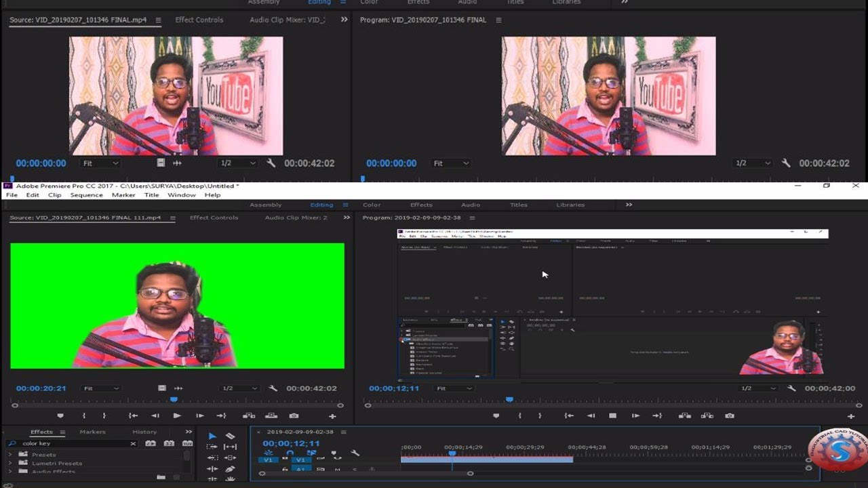868x488 pixels.
Task: Open Fit dropdown in VID_20190207_101346 FINAL.mp4 Source
Action: 100,163
